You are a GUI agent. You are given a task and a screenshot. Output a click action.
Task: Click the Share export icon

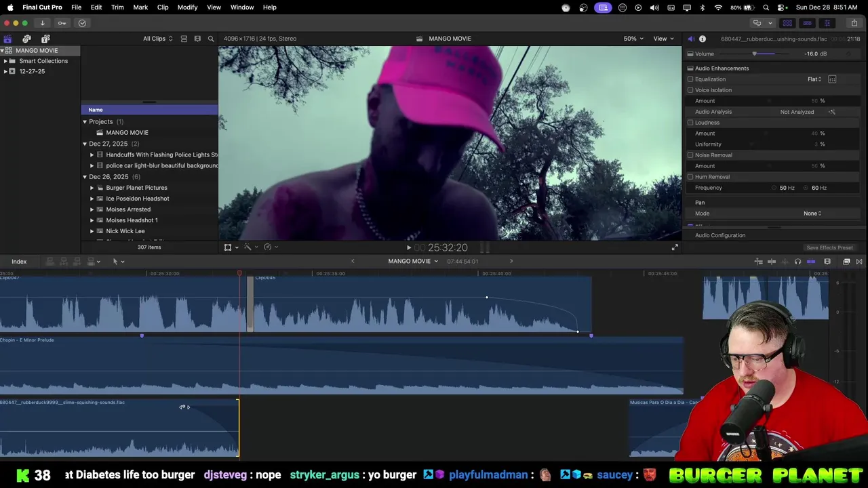click(854, 23)
